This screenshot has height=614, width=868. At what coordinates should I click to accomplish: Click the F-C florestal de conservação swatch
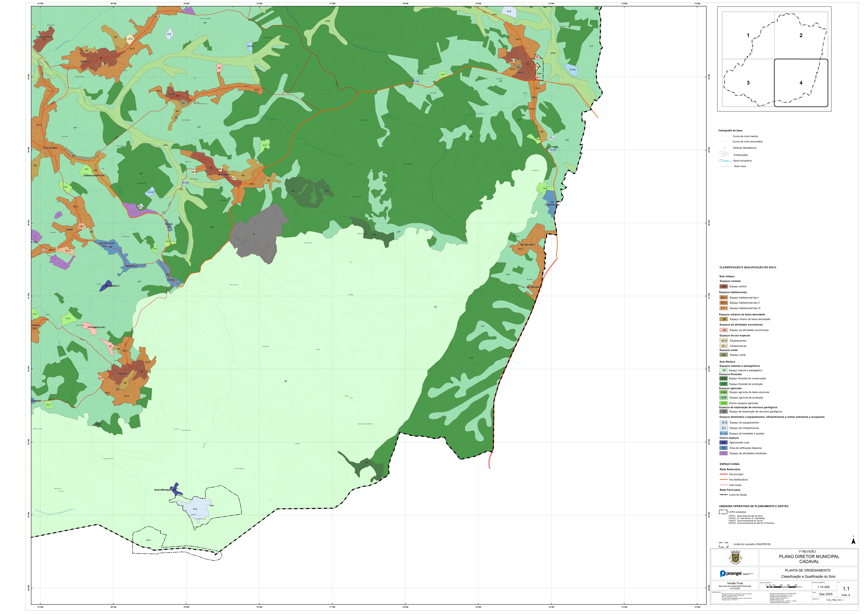point(724,379)
